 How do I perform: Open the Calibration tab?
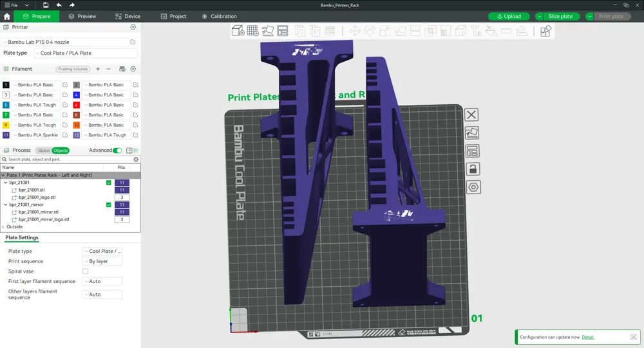coord(219,16)
